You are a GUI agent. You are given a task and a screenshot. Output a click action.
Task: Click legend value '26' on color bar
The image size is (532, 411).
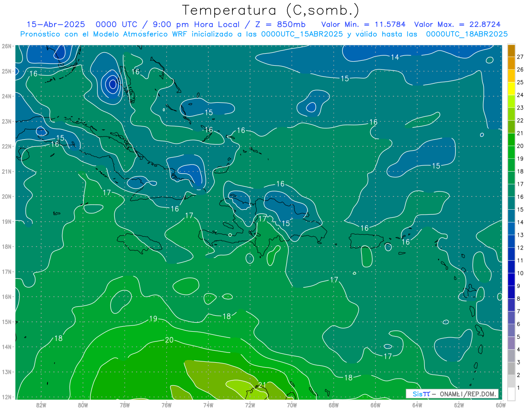coord(520,70)
